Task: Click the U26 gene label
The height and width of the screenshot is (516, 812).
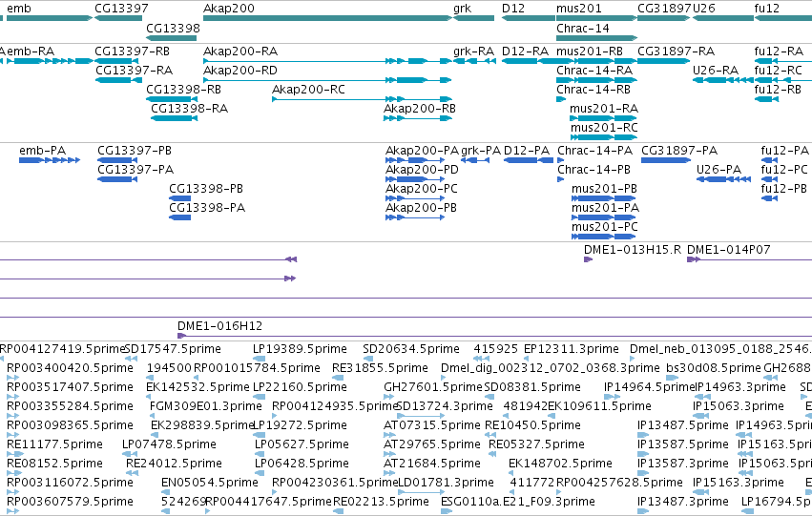Action: (x=704, y=9)
